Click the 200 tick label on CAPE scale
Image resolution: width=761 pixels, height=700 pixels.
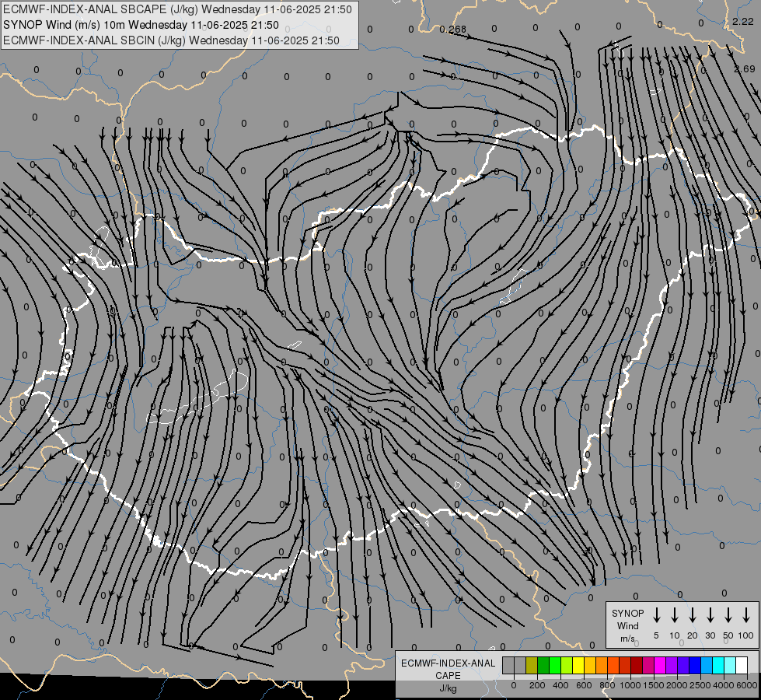537,685
